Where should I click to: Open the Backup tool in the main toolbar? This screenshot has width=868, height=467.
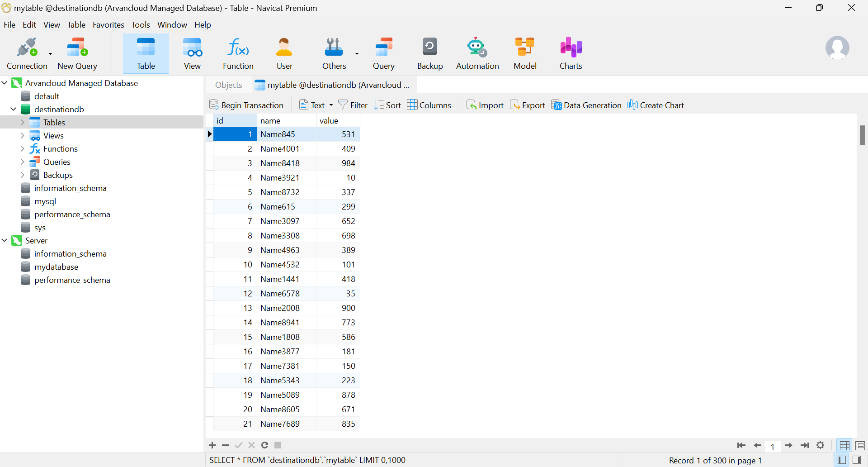[x=429, y=53]
